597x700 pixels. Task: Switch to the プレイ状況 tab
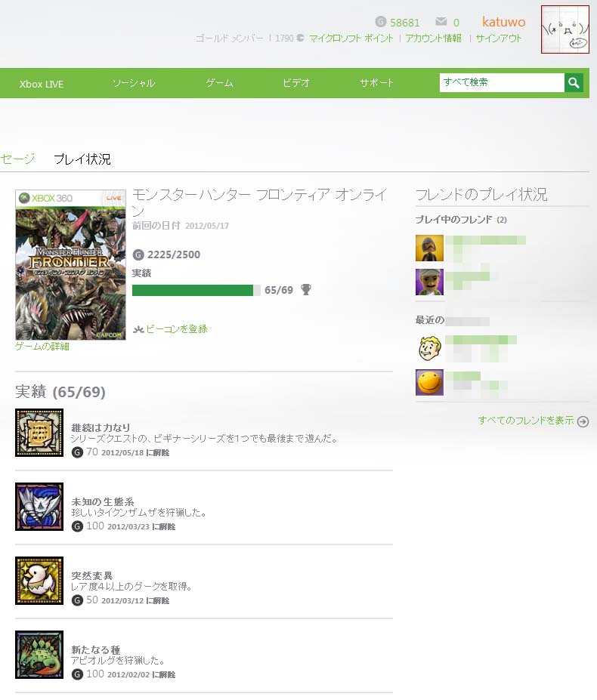[82, 159]
